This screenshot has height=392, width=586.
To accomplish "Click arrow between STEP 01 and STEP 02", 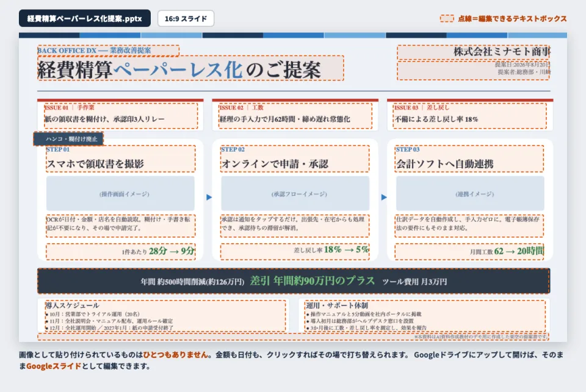I will coord(209,197).
